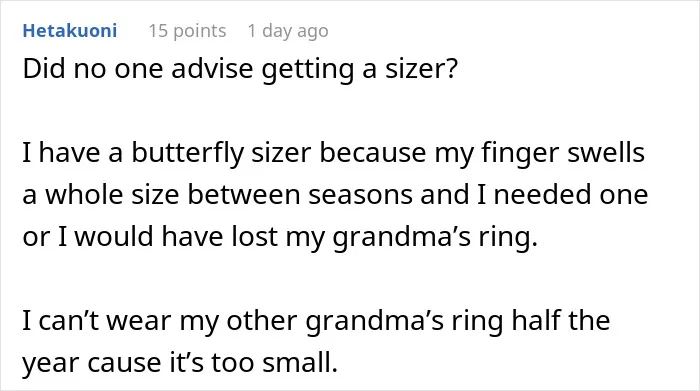Click the line 'Did no one advise getting a sizer?'
This screenshot has height=391, width=700.
tap(240, 70)
